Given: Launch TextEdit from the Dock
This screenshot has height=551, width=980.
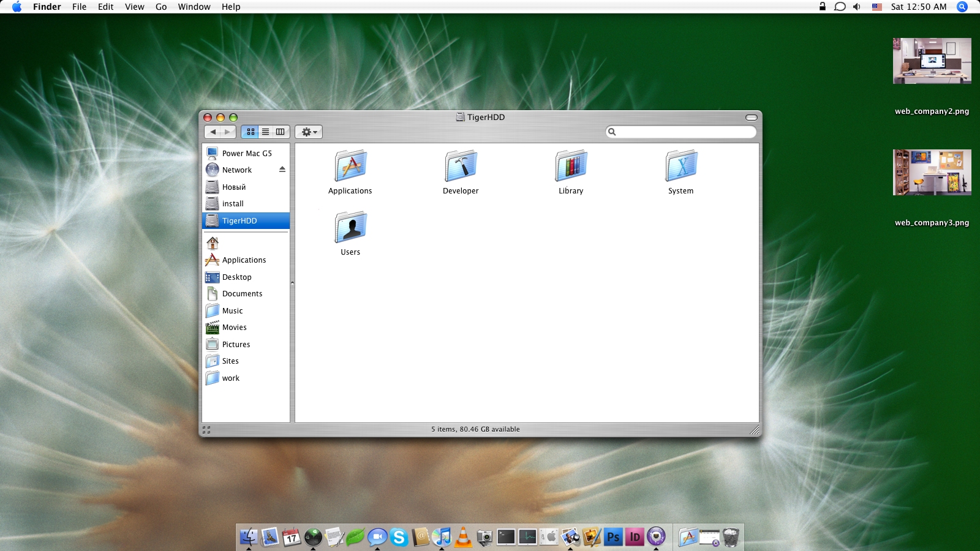Looking at the screenshot, I should pos(334,537).
